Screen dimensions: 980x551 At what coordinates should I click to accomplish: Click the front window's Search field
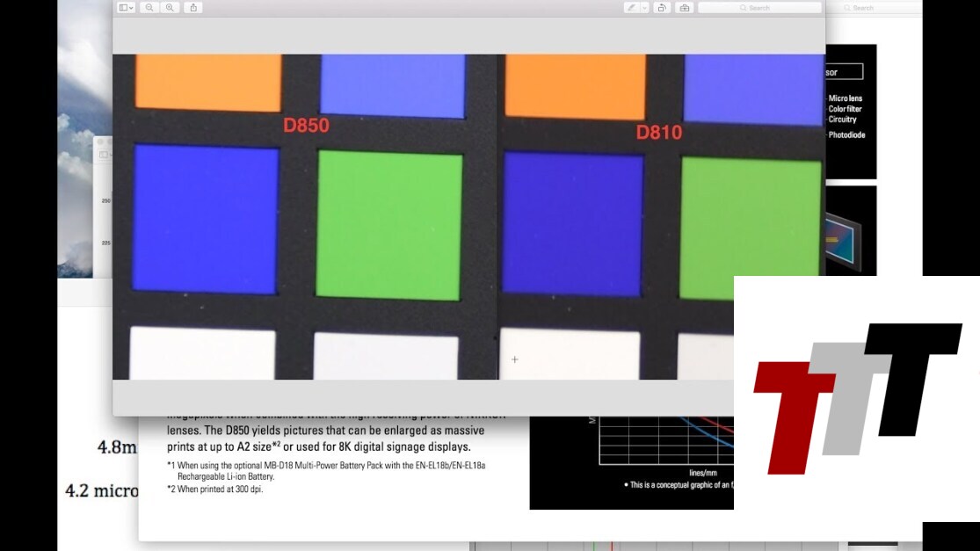[x=759, y=8]
